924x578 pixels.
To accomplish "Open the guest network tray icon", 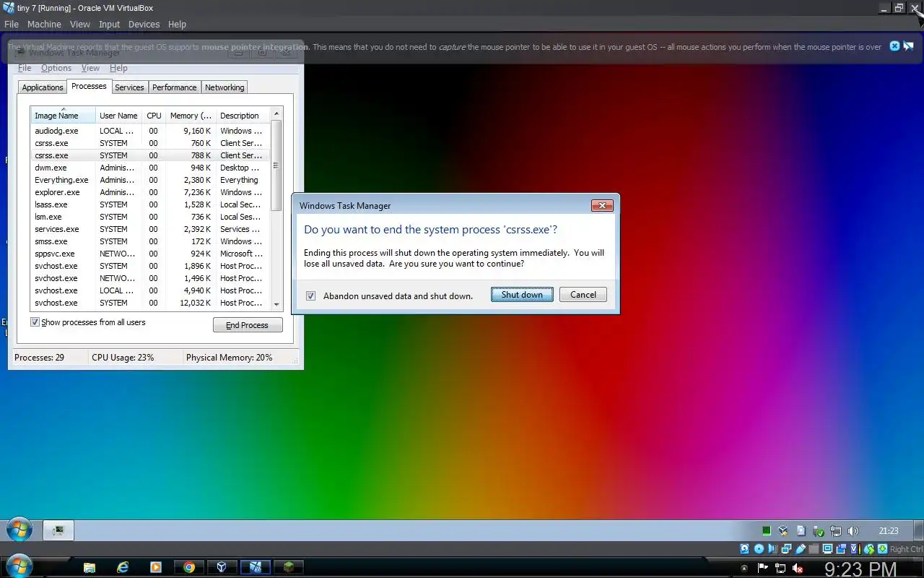I will 836,531.
